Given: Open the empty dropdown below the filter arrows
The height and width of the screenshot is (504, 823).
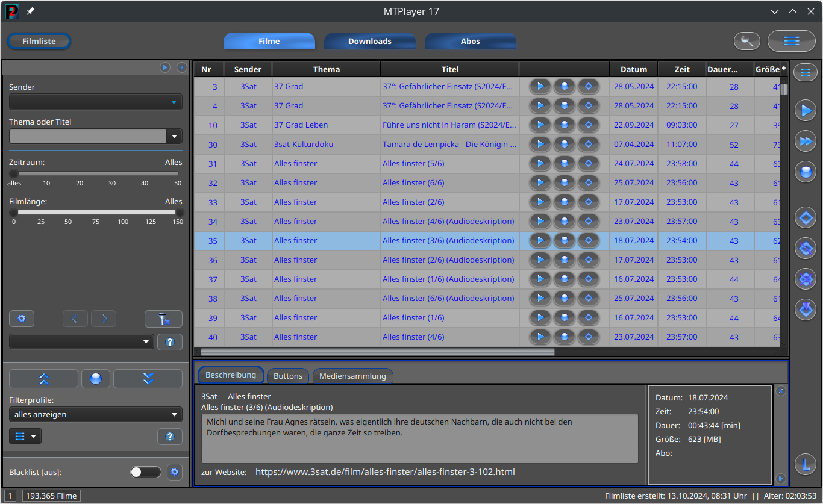Looking at the screenshot, I should click(81, 341).
